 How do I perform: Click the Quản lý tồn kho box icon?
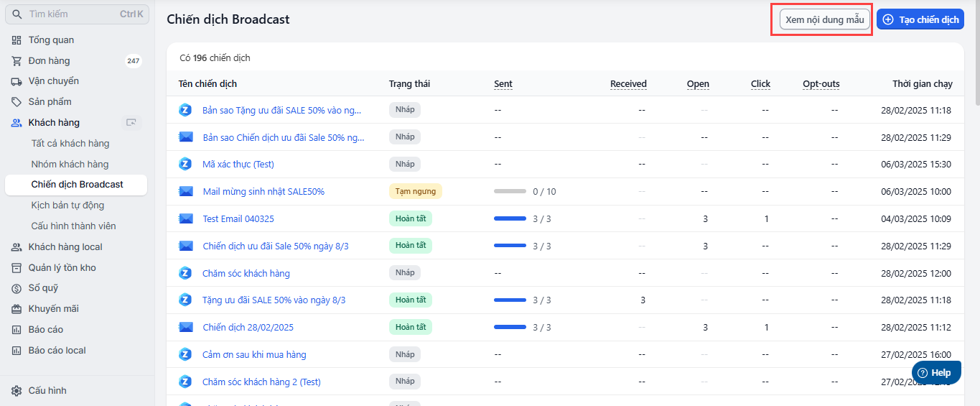(17, 268)
